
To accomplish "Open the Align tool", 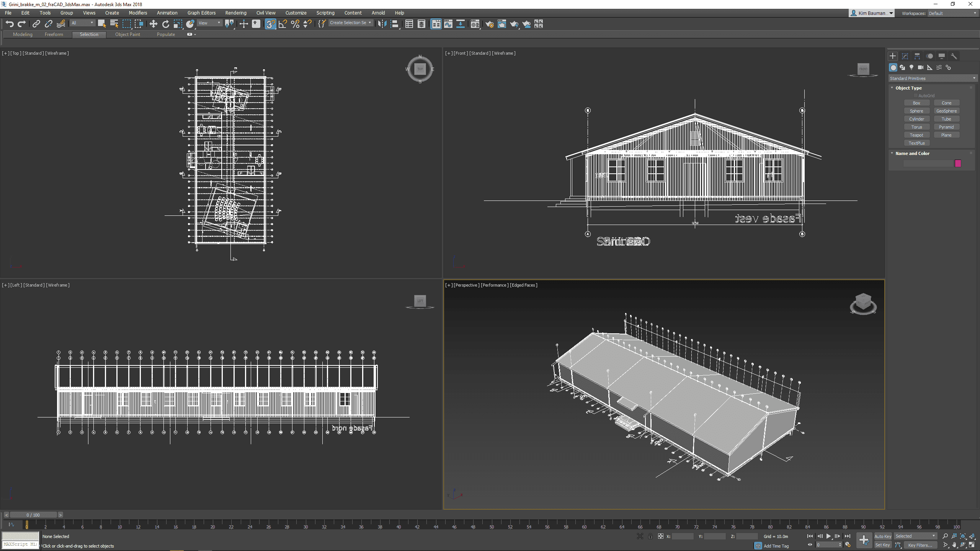I will click(x=395, y=24).
